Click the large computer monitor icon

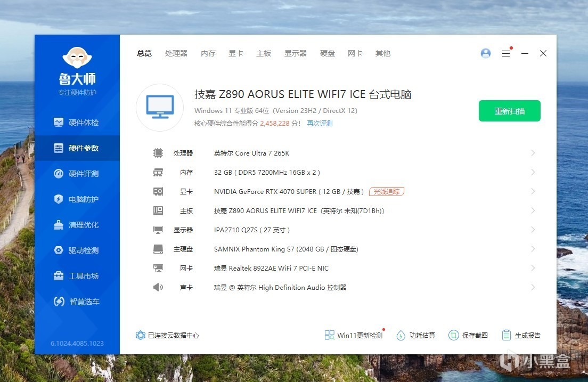point(160,107)
